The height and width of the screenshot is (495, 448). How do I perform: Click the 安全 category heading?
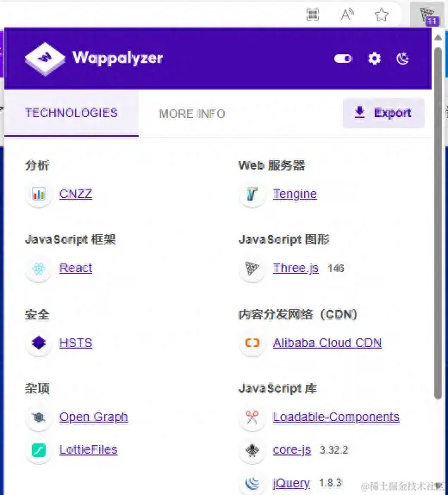(37, 314)
